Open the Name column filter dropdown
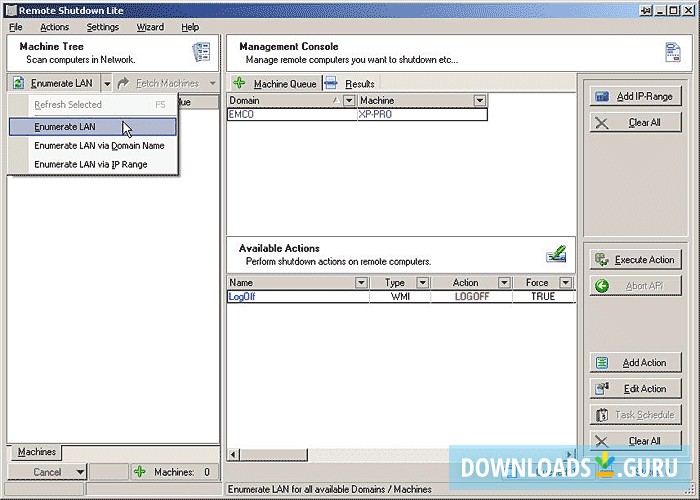Viewport: 700px width, 500px height. [x=361, y=283]
